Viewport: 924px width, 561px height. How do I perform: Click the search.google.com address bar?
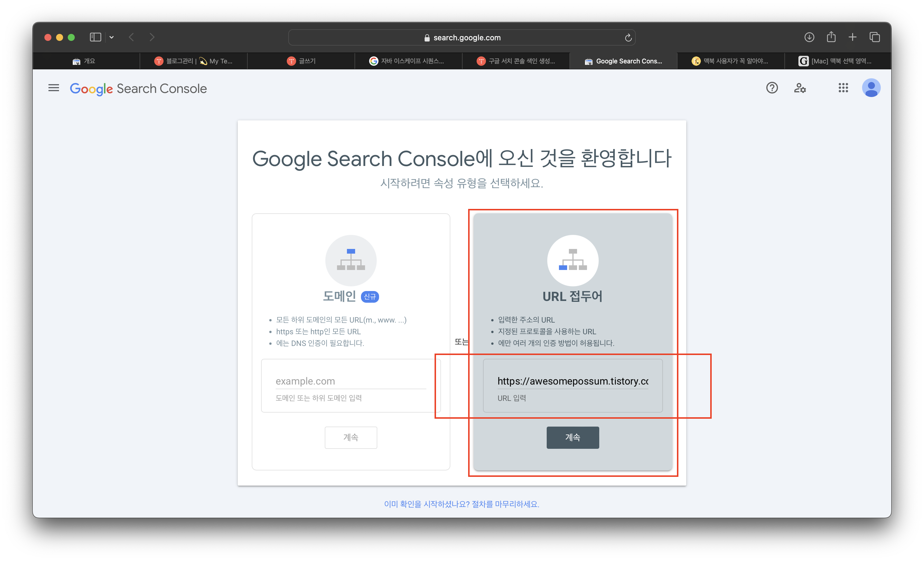[x=462, y=37]
